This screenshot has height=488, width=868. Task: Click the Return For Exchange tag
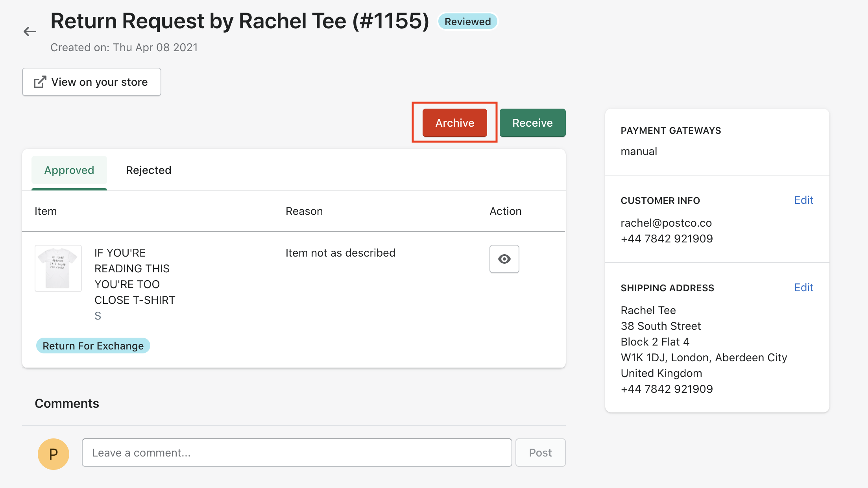[93, 346]
